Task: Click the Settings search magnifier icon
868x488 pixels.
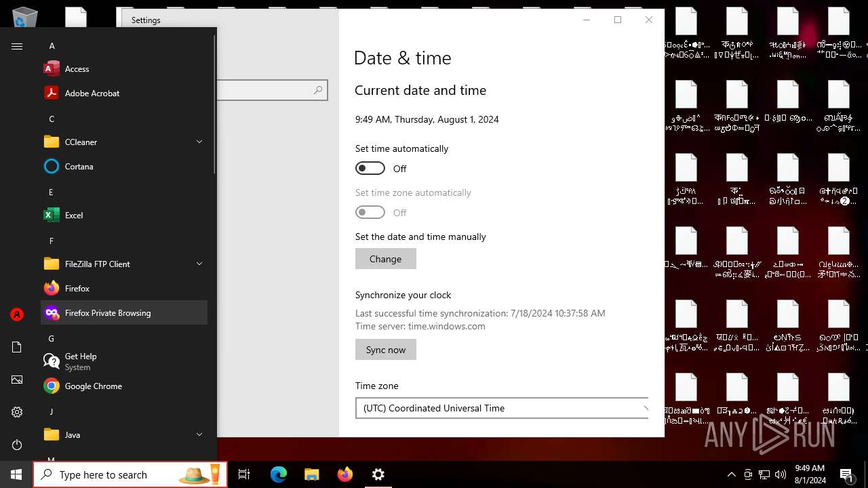Action: point(317,90)
